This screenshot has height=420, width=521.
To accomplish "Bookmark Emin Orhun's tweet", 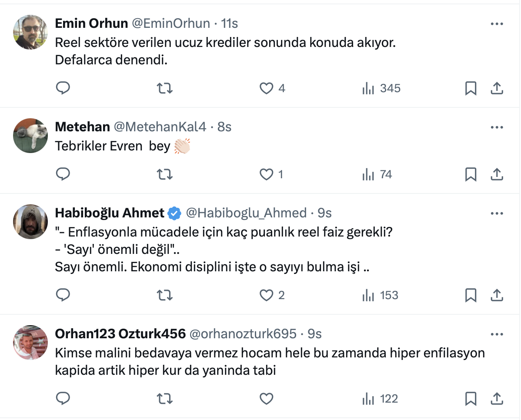I will [x=471, y=88].
